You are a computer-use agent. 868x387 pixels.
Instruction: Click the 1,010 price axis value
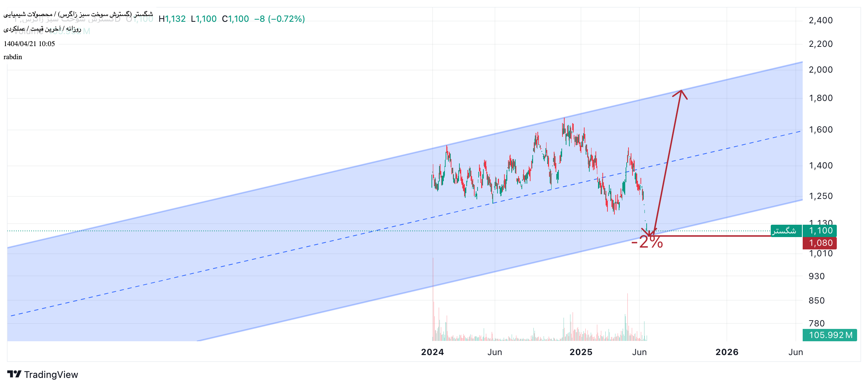pos(821,253)
